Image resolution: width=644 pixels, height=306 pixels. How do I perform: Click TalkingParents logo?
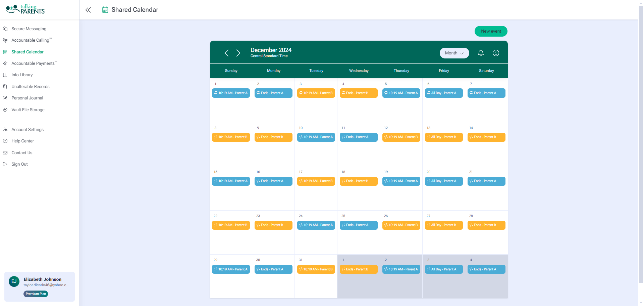[x=25, y=9]
